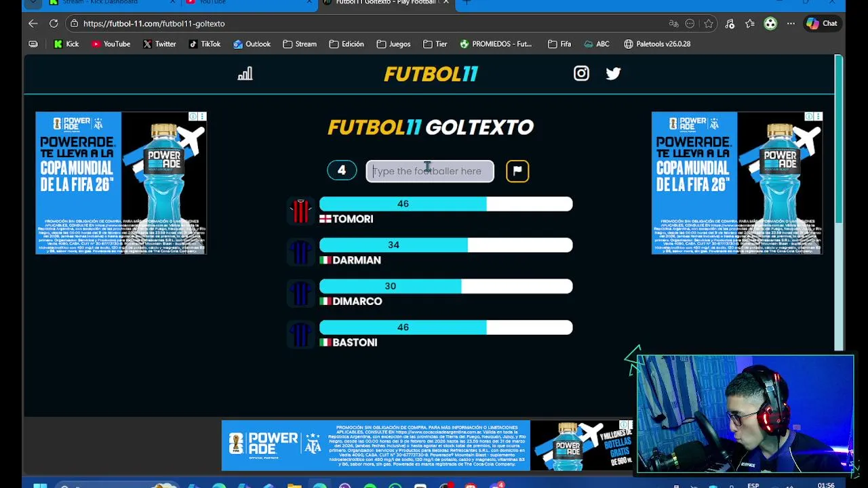The width and height of the screenshot is (868, 488).
Task: Click the address bar URL
Action: (x=154, y=24)
